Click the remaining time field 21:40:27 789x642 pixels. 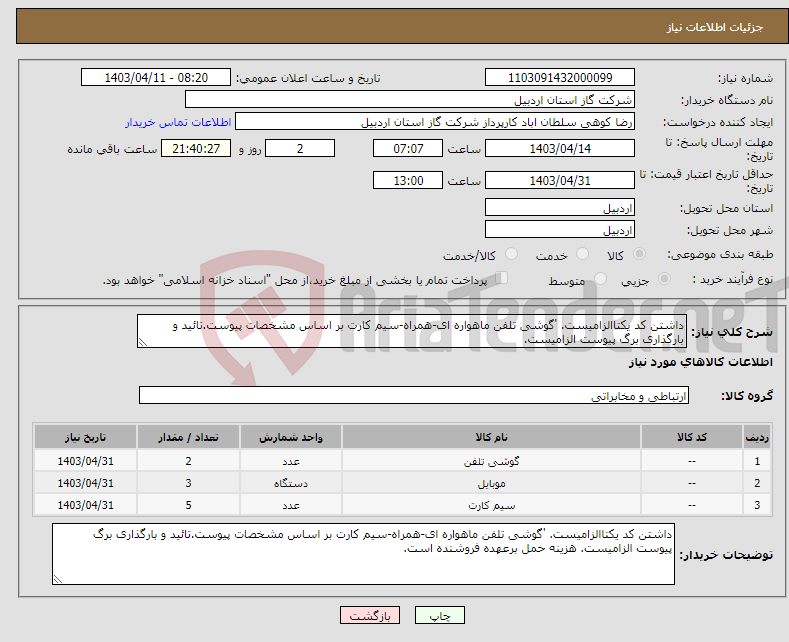point(196,148)
